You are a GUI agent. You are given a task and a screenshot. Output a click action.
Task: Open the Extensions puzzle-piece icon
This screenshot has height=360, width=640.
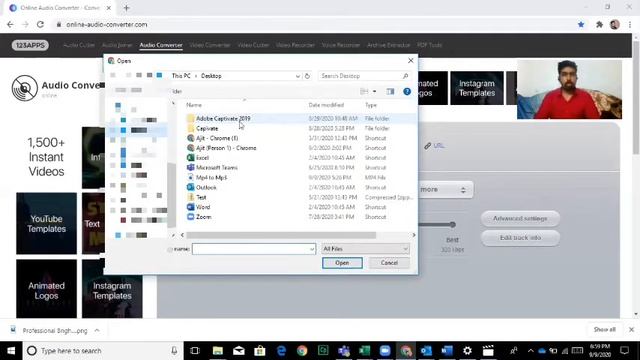coord(599,24)
